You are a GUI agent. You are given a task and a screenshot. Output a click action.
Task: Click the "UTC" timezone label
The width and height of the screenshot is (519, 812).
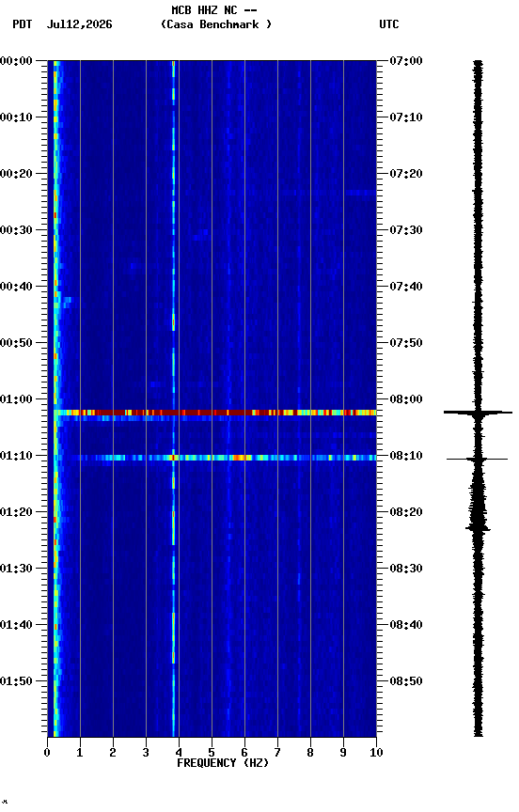click(389, 24)
